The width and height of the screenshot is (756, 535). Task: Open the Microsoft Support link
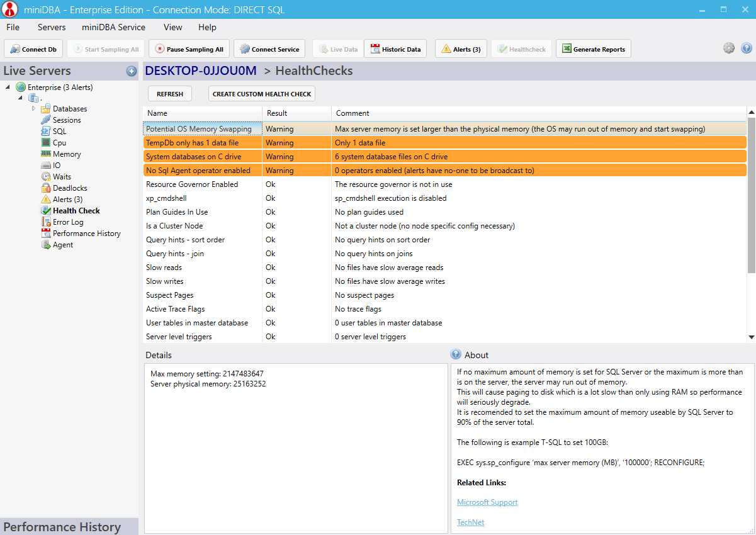(487, 502)
